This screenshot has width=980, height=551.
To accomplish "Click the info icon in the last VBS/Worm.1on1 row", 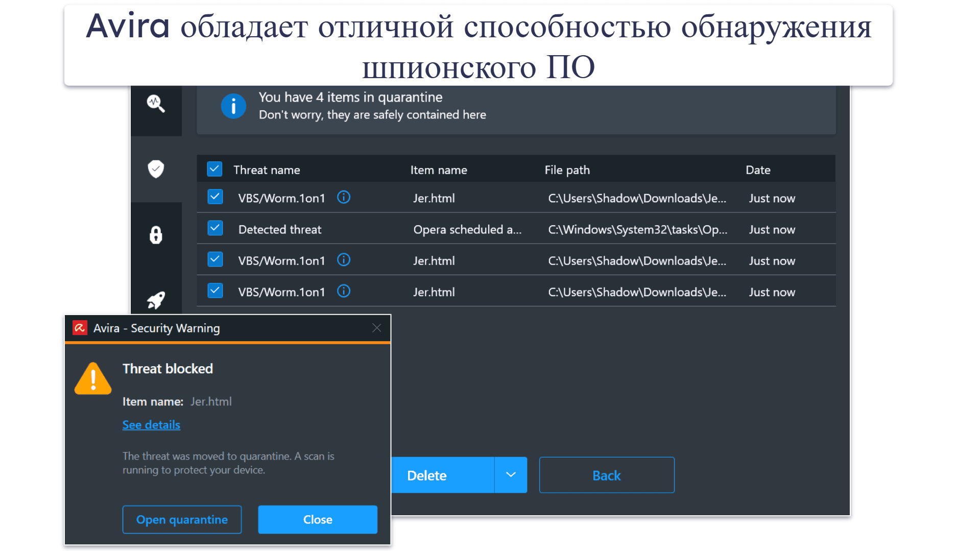I will pos(344,291).
